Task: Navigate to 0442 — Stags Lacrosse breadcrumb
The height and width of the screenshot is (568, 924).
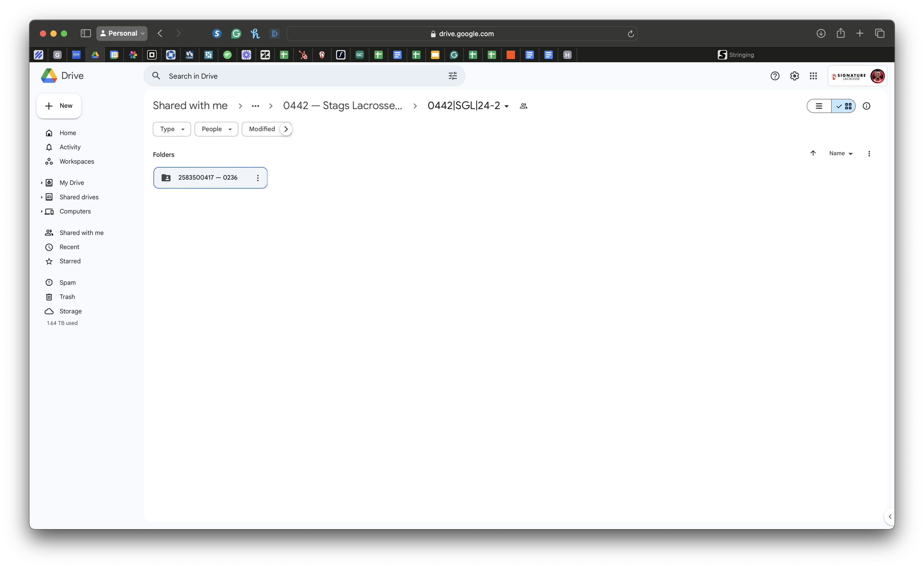Action: click(342, 106)
